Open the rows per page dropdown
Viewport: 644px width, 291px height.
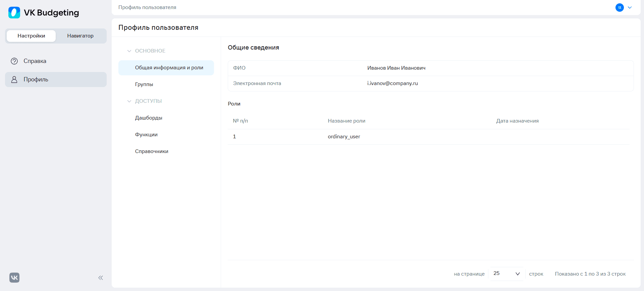click(506, 274)
